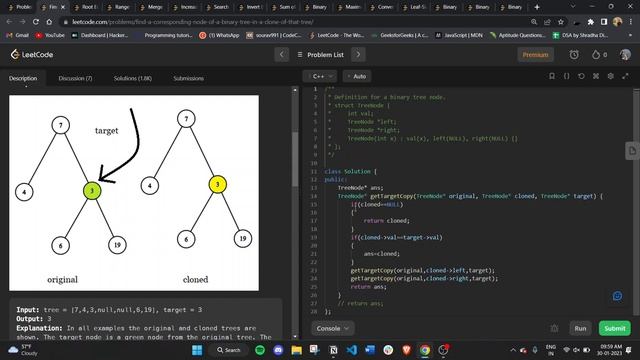The height and width of the screenshot is (360, 640).
Task: Open the Auto dropdown in editor
Action: [x=357, y=76]
